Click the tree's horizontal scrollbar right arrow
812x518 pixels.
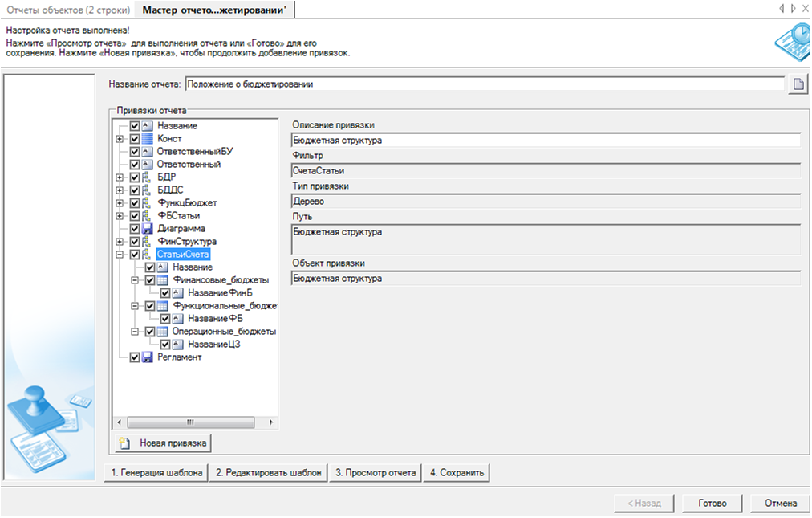coord(271,422)
